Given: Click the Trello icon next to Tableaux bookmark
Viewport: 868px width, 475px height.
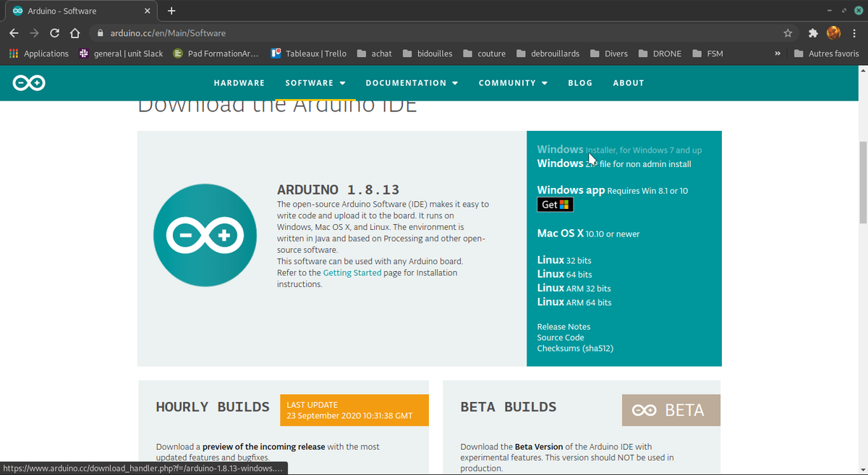Looking at the screenshot, I should click(x=275, y=53).
